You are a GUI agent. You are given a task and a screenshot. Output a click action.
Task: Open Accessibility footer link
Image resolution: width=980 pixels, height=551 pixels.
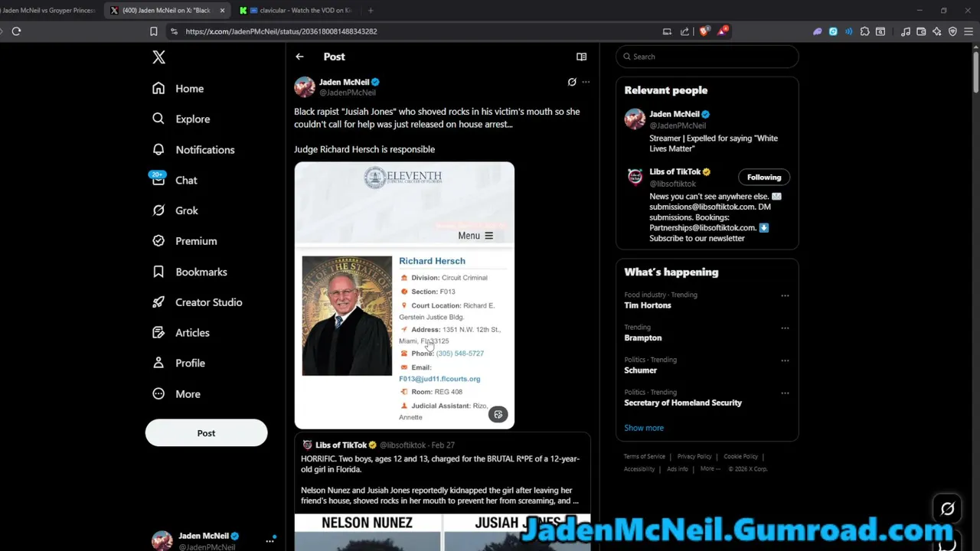(639, 469)
